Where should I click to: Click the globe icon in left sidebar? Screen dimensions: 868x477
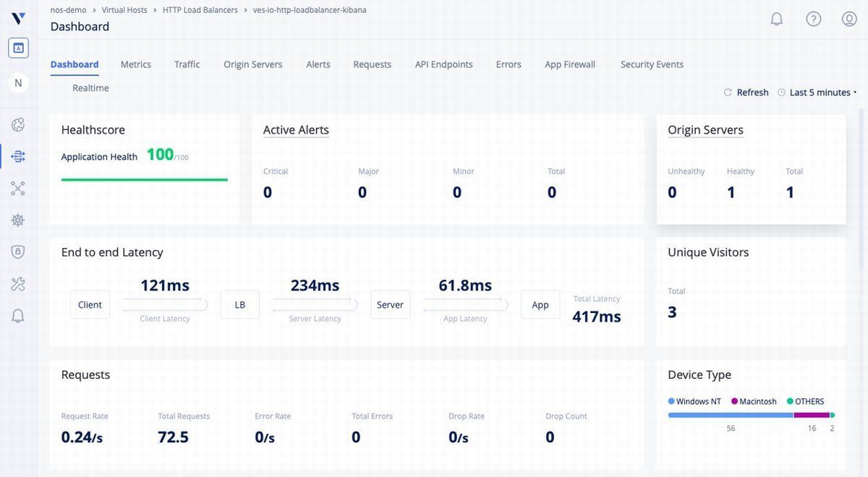coord(18,124)
